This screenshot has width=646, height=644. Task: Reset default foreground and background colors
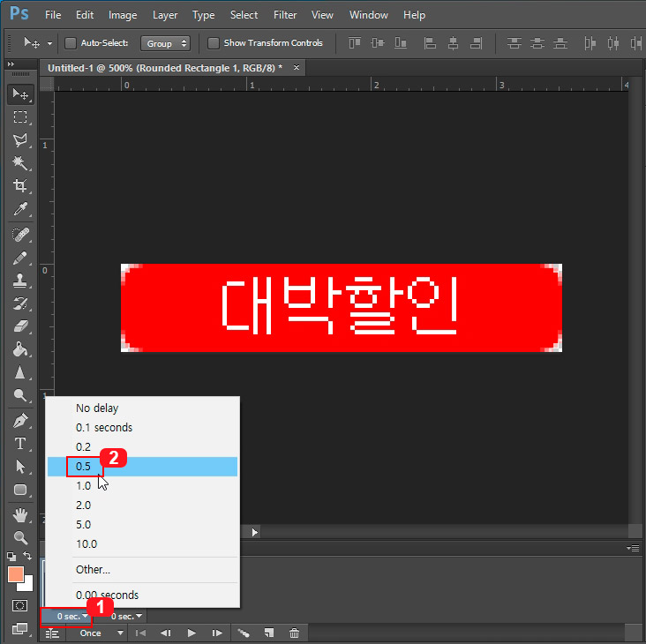click(11, 557)
